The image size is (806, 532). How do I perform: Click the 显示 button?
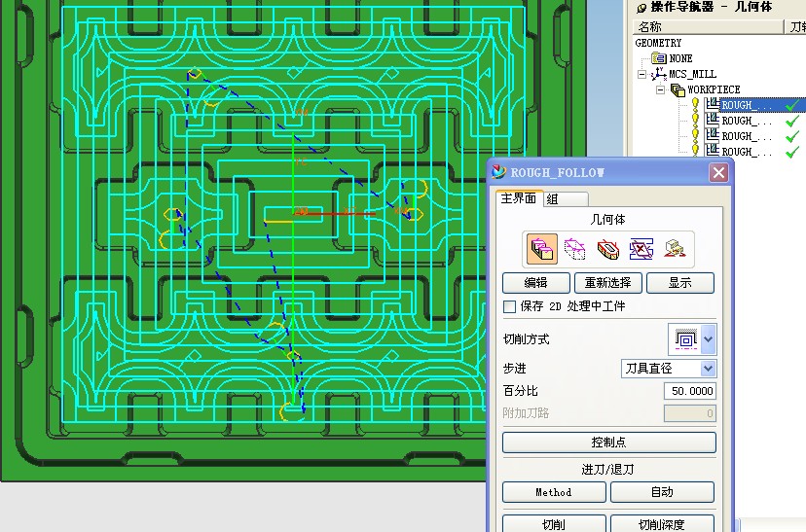click(x=680, y=283)
